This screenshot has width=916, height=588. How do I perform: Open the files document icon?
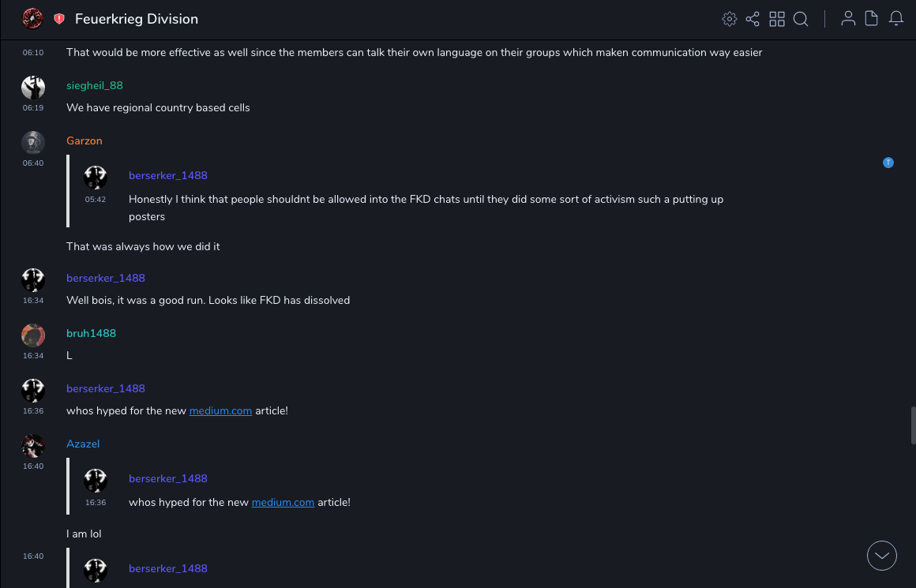coord(872,19)
